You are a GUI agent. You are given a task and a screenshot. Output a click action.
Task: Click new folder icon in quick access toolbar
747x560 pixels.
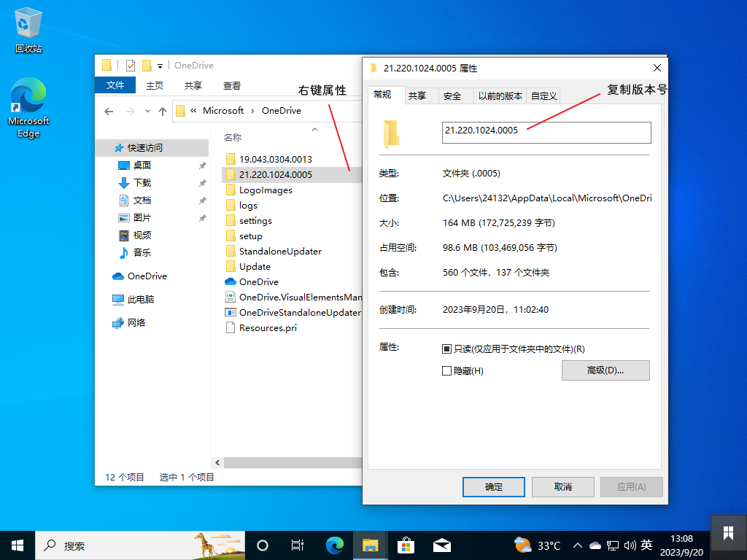point(147,65)
